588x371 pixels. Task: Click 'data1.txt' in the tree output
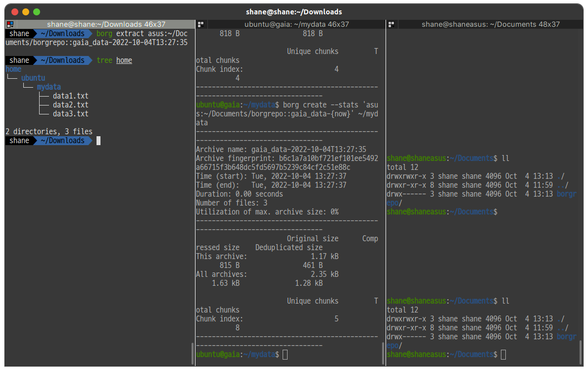(70, 96)
